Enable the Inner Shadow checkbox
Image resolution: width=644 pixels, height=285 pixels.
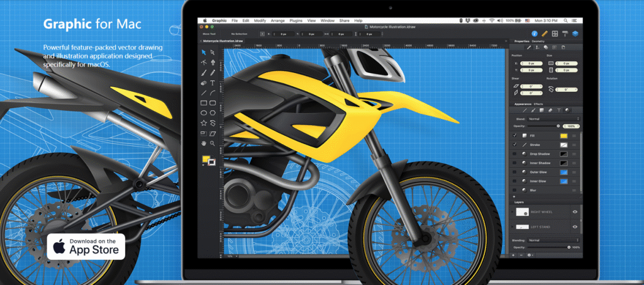click(514, 162)
